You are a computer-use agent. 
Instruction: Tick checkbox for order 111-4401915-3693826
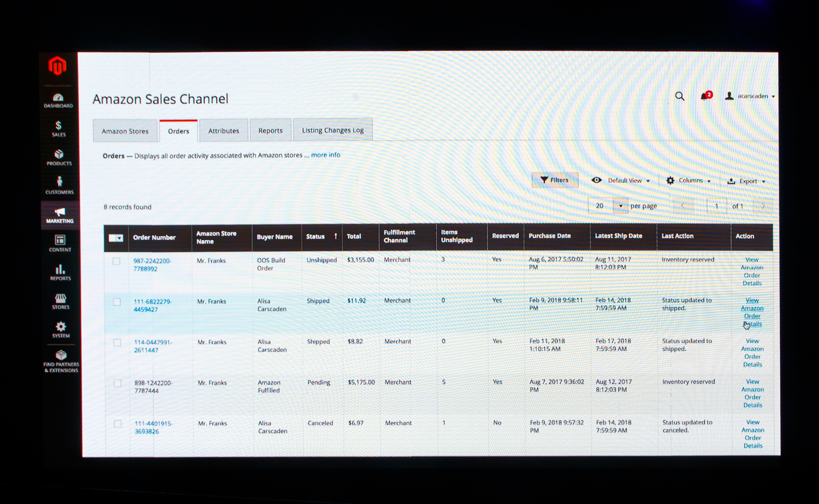118,424
